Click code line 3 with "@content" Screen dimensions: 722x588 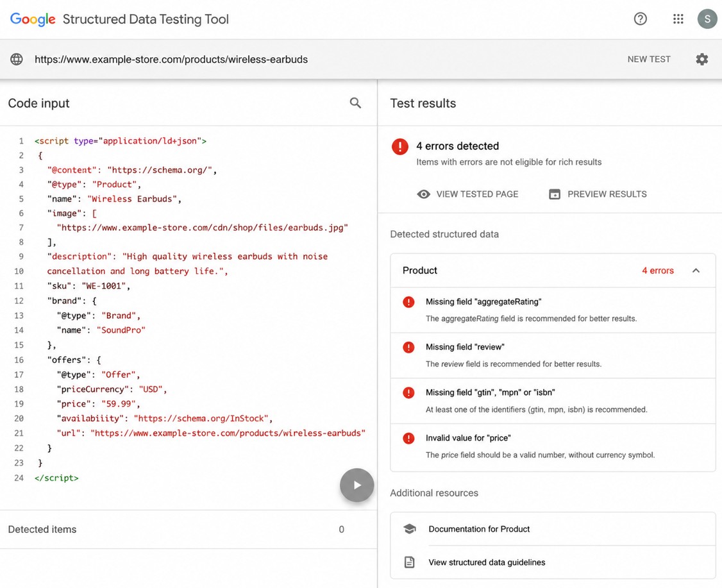point(131,170)
